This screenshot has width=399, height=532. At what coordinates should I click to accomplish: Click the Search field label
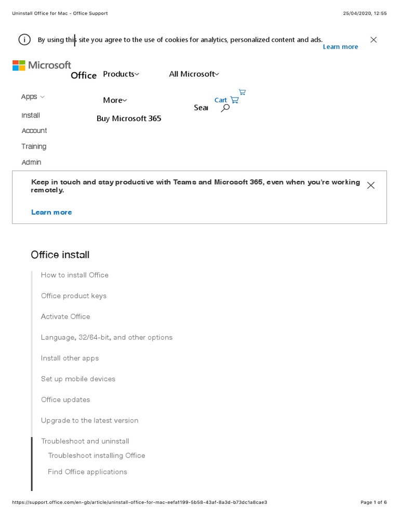pyautogui.click(x=201, y=108)
